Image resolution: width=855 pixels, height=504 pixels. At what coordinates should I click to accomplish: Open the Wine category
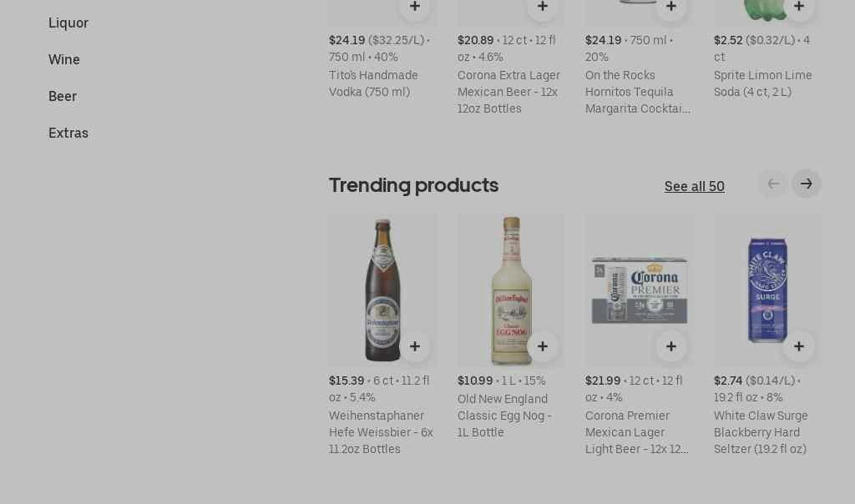coord(64,60)
